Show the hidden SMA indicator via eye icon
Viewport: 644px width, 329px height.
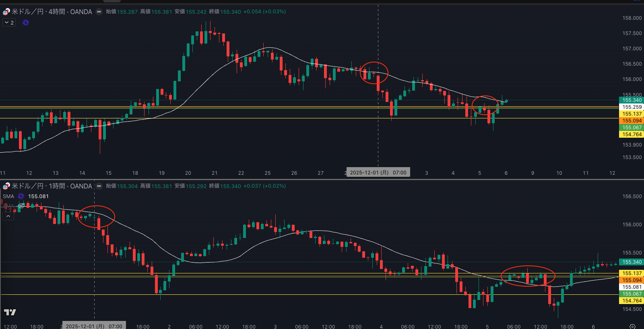21,206
